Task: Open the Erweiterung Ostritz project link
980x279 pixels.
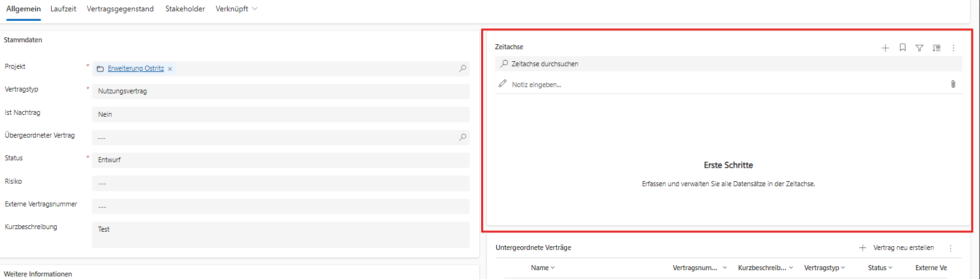Action: [136, 69]
